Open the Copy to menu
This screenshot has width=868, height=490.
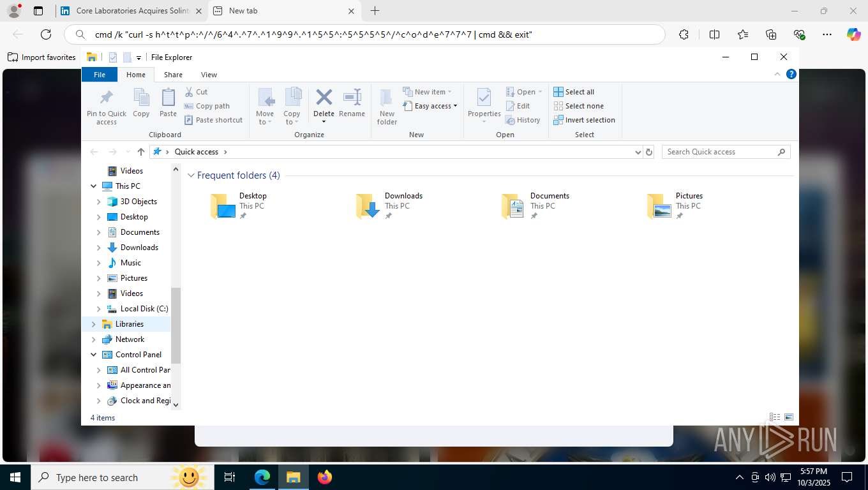(x=292, y=107)
